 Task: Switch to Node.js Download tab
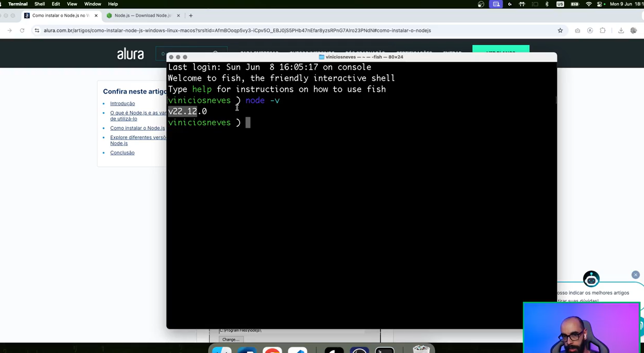pos(142,16)
